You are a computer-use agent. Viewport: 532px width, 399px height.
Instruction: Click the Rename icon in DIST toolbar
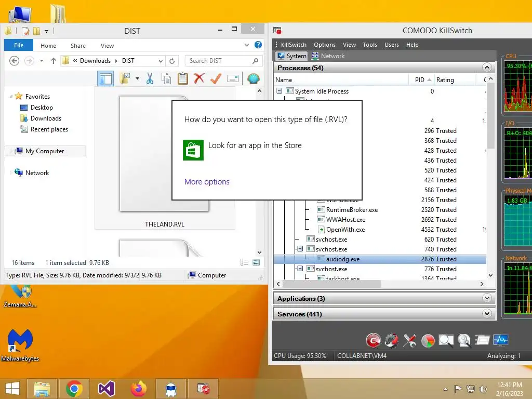pyautogui.click(x=233, y=79)
